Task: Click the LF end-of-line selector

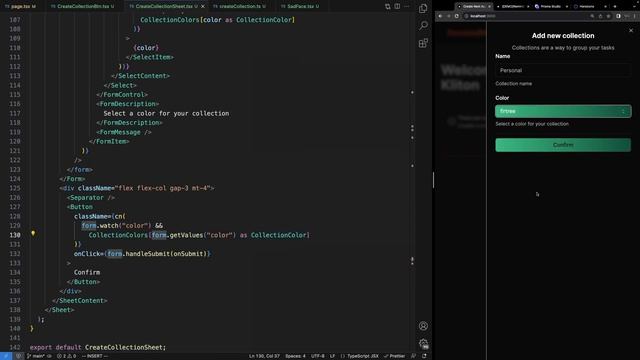Action: pos(332,356)
